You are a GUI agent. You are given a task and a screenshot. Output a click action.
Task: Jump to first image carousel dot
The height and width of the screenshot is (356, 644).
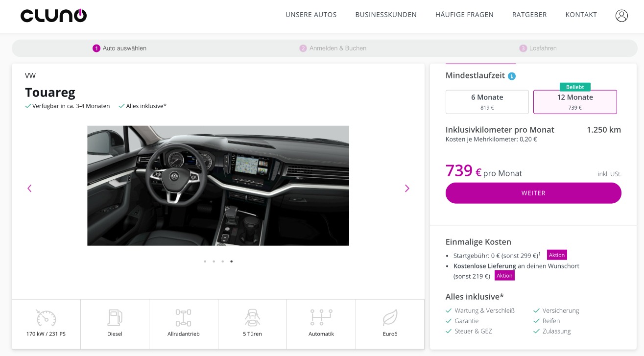[x=205, y=261]
